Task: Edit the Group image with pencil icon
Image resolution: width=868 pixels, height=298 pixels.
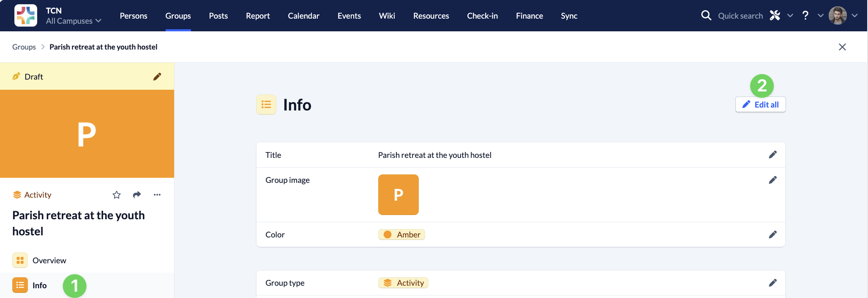Action: [772, 180]
